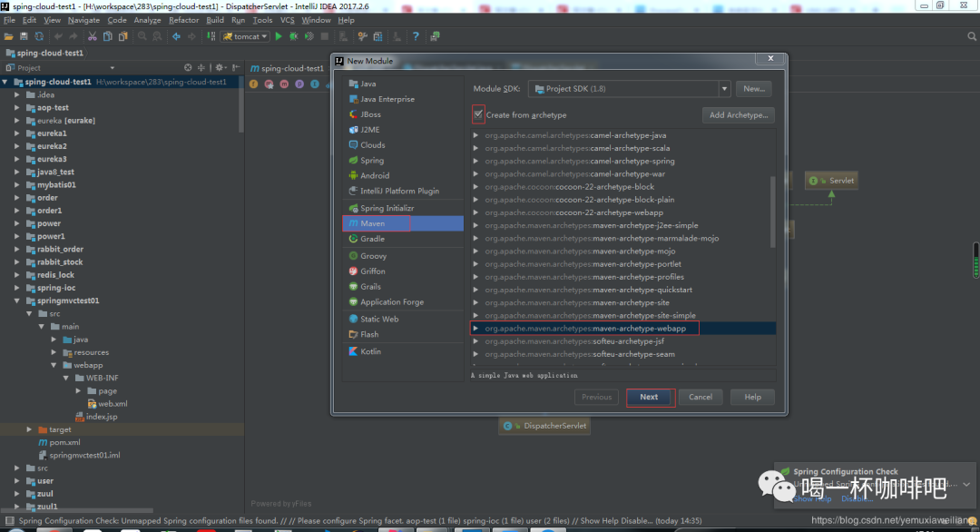Open the Navigate menu
Image resolution: width=980 pixels, height=532 pixels.
[83, 20]
